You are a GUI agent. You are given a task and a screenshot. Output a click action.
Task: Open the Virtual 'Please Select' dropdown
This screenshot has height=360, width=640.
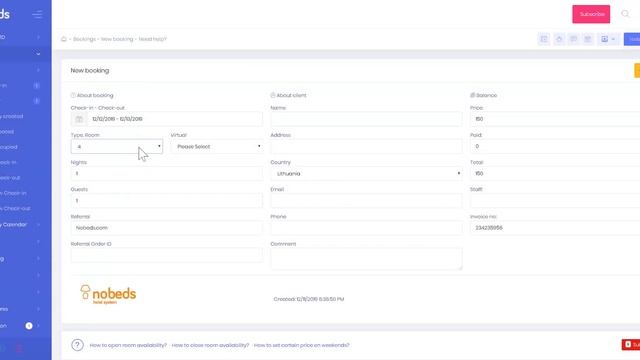(217, 147)
